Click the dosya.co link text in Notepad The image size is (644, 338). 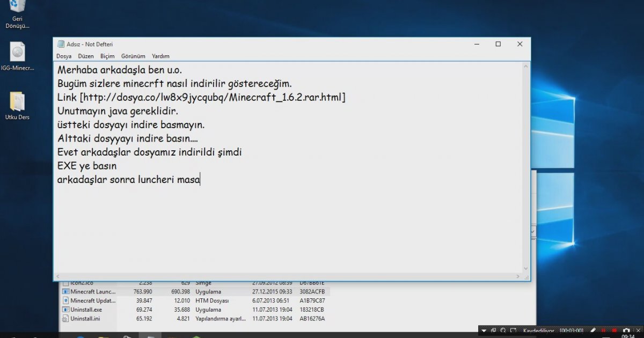pos(213,98)
